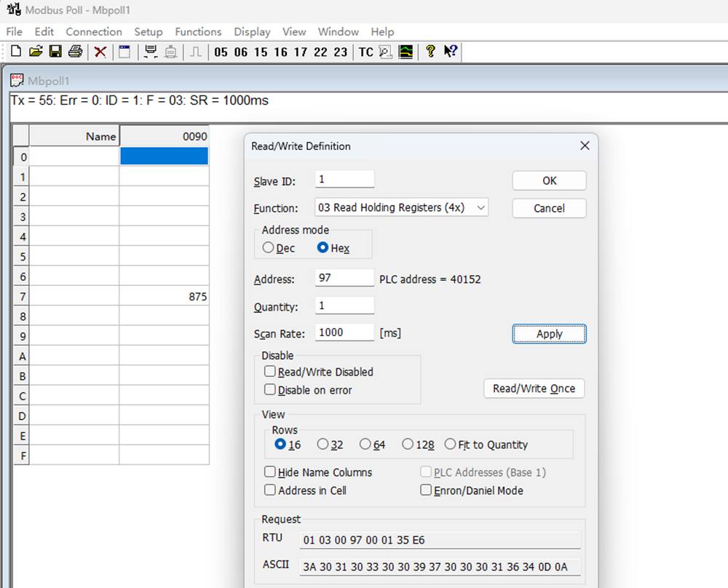728x588 pixels.
Task: Select Fit to Quantity rows option
Action: coord(450,444)
